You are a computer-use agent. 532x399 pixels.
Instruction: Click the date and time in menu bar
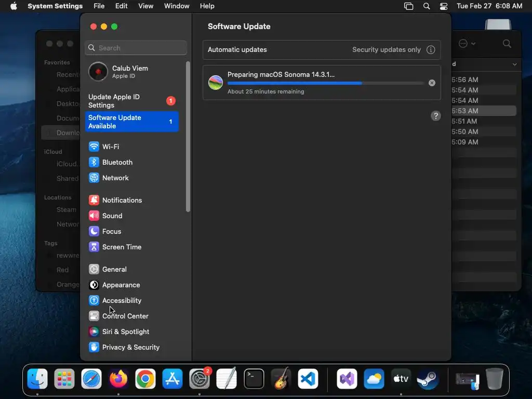[489, 6]
